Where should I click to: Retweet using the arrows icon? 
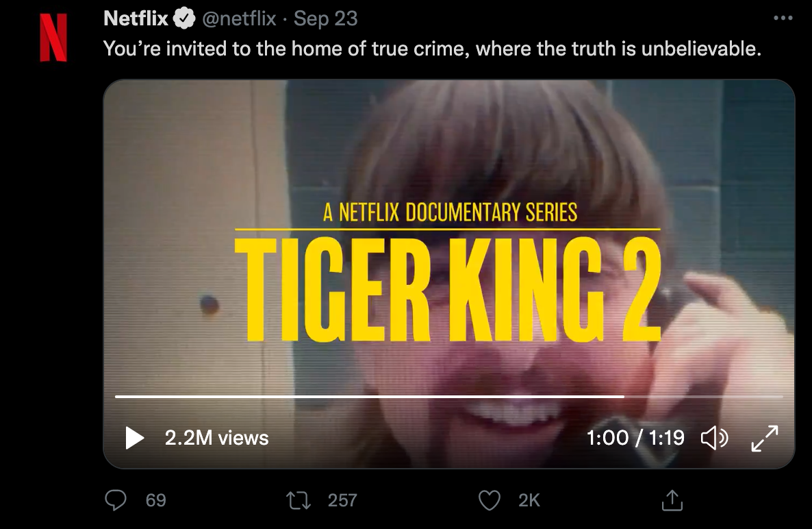click(x=299, y=500)
